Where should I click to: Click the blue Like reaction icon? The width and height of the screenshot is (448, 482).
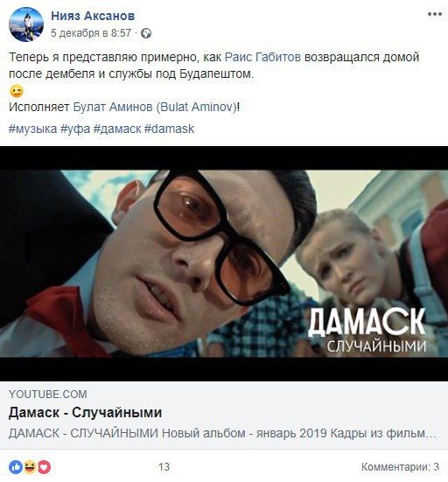[x=16, y=467]
